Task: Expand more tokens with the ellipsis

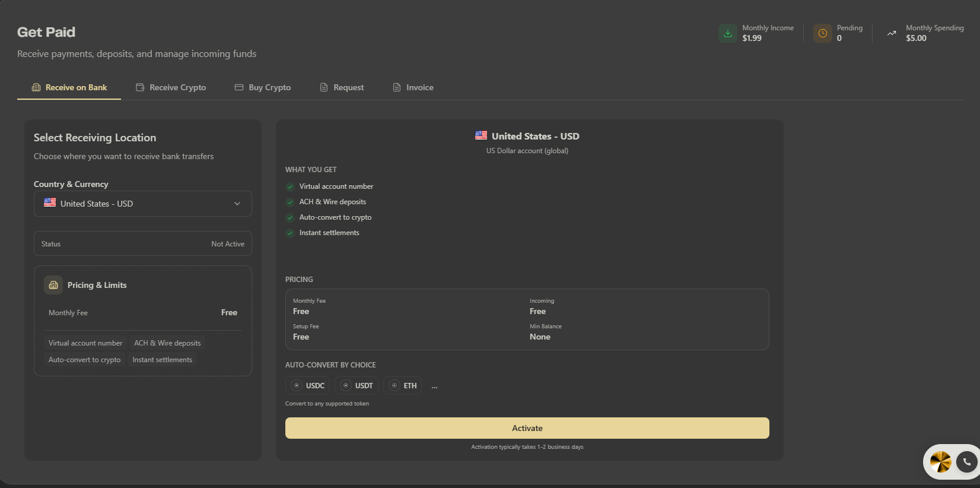Action: [x=435, y=386]
